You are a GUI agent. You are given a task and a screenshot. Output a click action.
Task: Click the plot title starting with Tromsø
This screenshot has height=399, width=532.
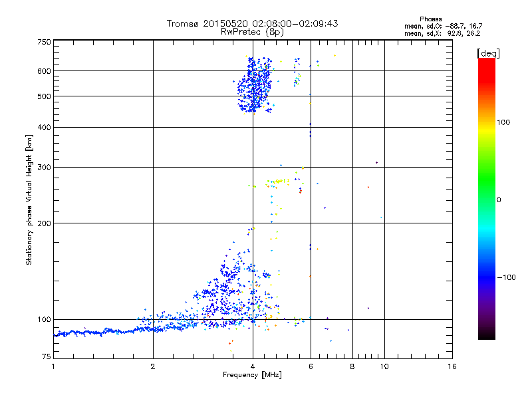pos(252,23)
